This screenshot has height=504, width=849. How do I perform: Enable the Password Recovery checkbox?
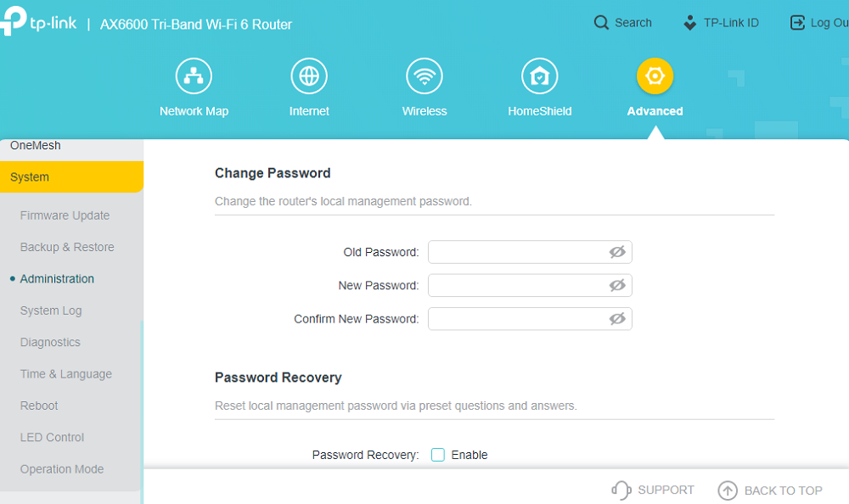click(437, 455)
